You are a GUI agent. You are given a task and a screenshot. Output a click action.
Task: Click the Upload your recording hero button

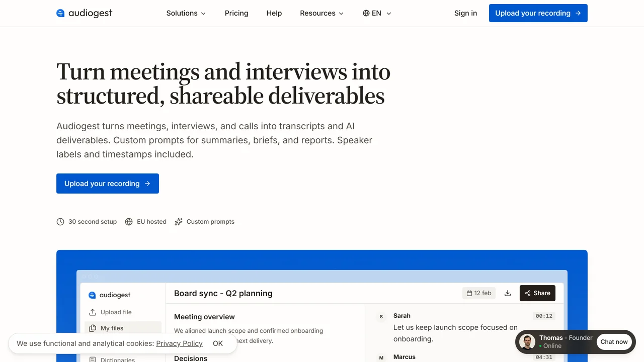coord(108,184)
